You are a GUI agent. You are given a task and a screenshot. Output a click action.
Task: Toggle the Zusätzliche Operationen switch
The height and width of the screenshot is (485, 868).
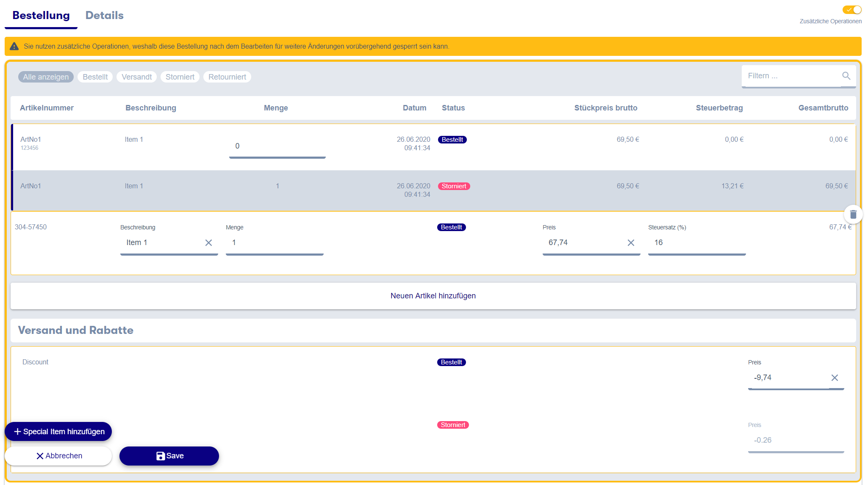point(852,10)
